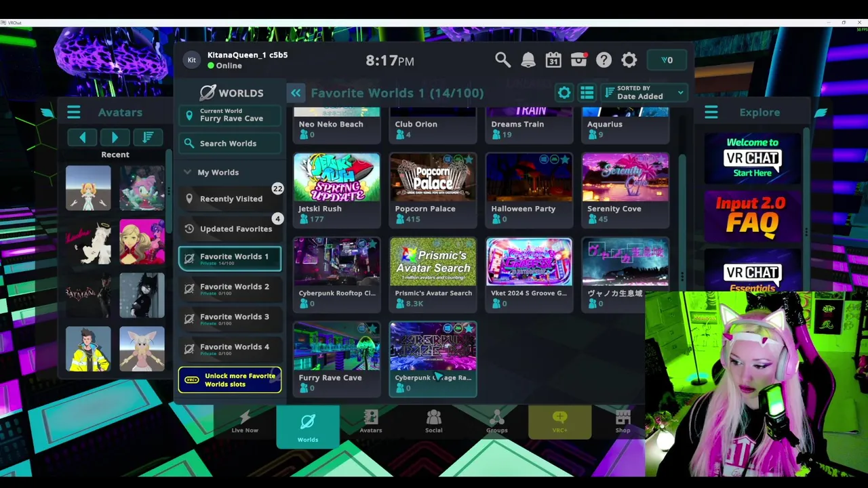Select Favorite Worlds 1 list

230,258
